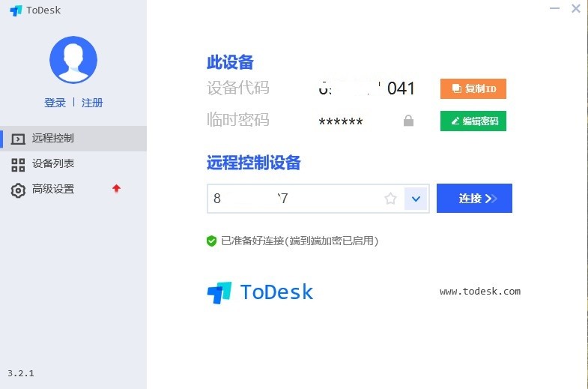Click the masked temporary password value
The width and height of the screenshot is (588, 389).
tap(341, 121)
